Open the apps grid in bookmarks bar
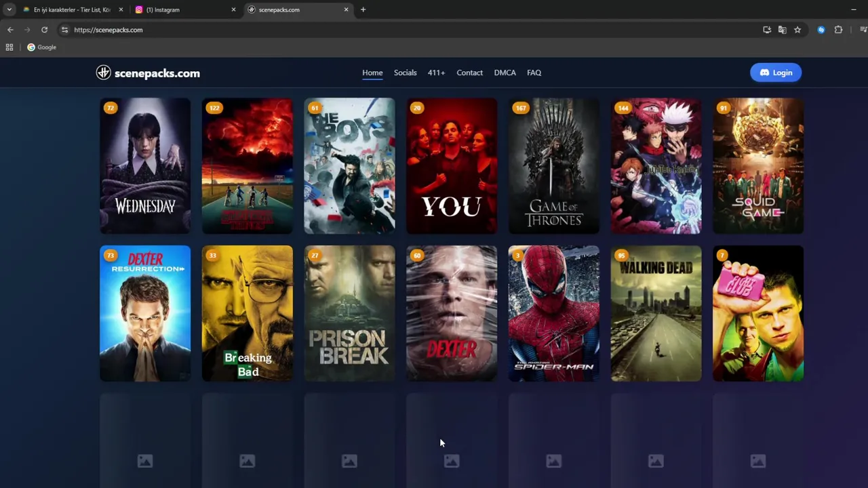The image size is (868, 488). [x=9, y=47]
